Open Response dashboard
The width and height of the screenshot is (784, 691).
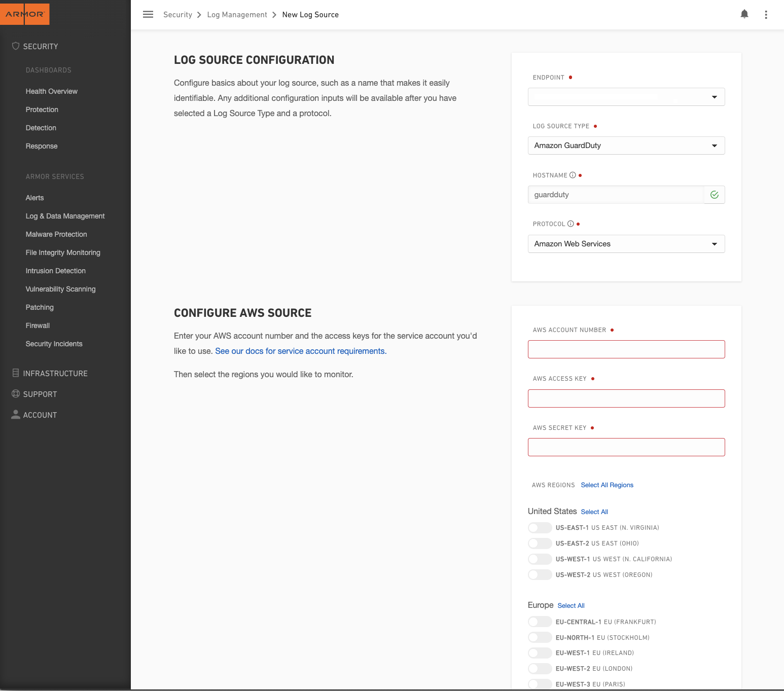point(42,146)
